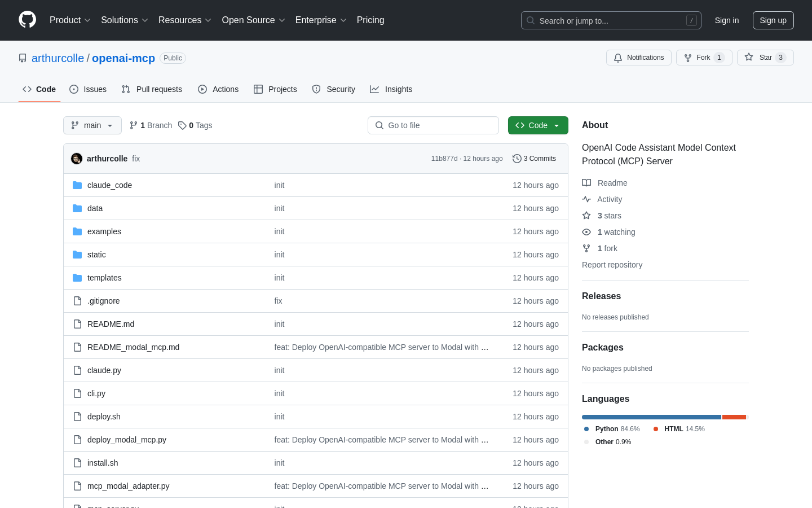Click the file icon for claude.py
Screen dimensions: 812x508
pyautogui.click(x=77, y=370)
